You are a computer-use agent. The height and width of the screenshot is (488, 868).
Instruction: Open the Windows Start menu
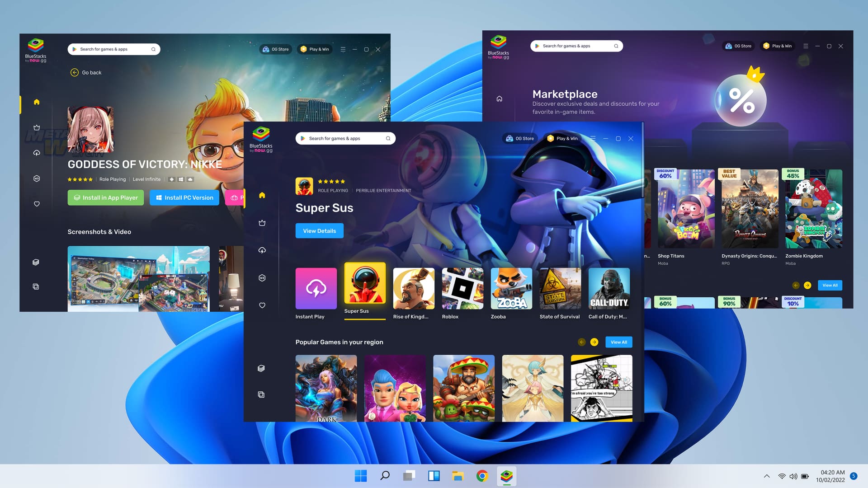pos(361,476)
